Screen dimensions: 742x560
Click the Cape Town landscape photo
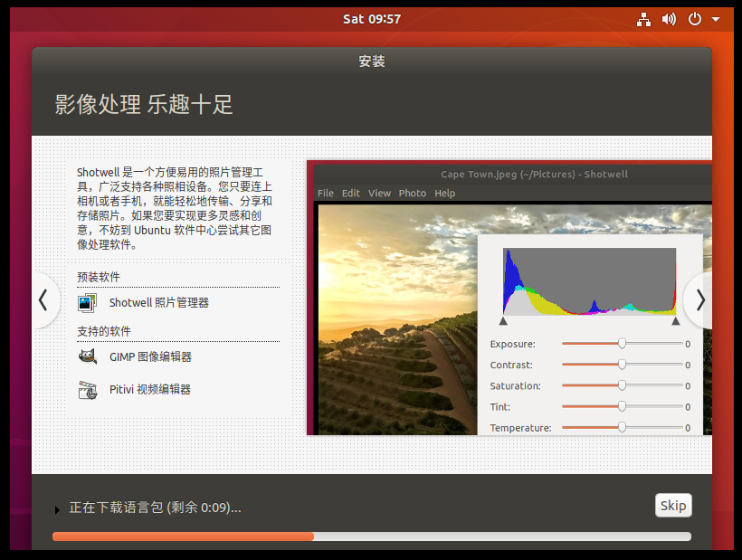pyautogui.click(x=397, y=319)
